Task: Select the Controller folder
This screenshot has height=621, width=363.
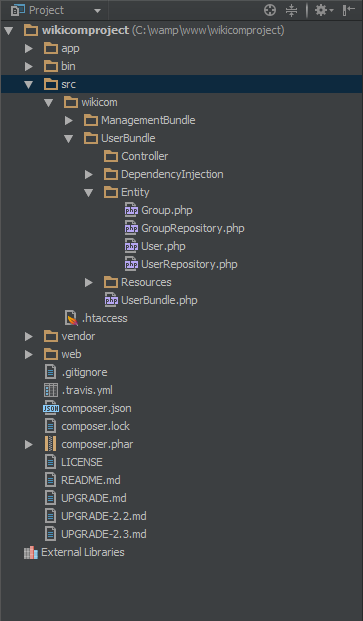Action: 136,156
